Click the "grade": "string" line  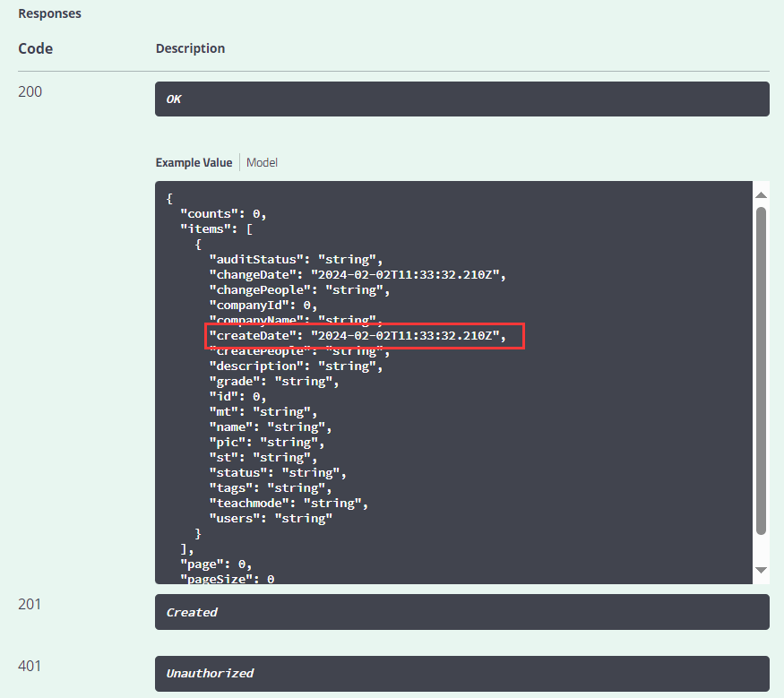pyautogui.click(x=274, y=382)
